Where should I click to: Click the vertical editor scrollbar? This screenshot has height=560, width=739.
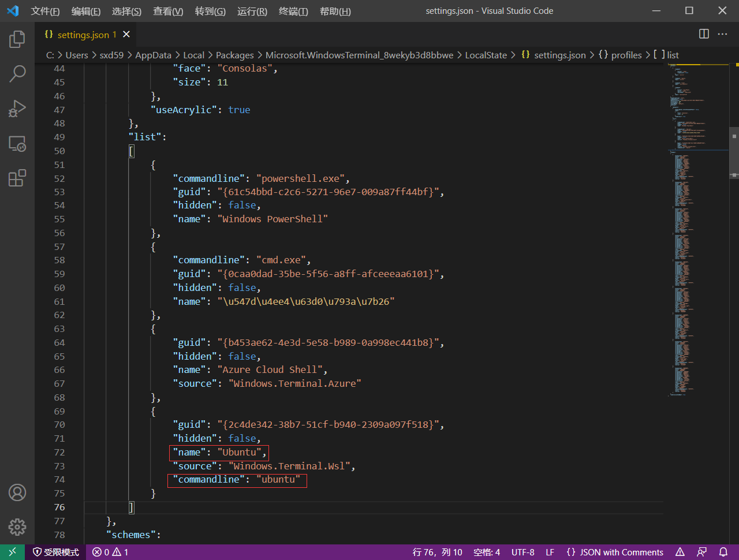734,152
